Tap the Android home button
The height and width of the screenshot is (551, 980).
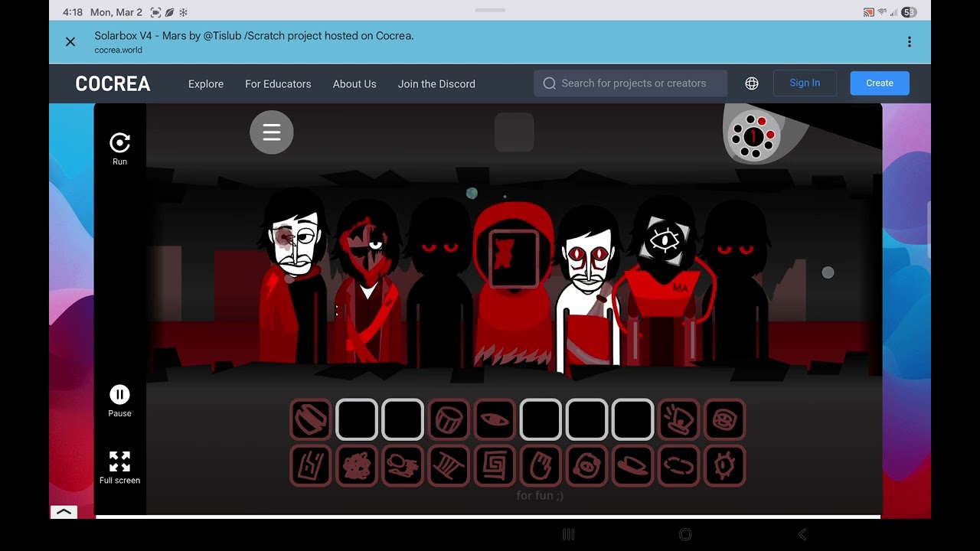[x=685, y=534]
